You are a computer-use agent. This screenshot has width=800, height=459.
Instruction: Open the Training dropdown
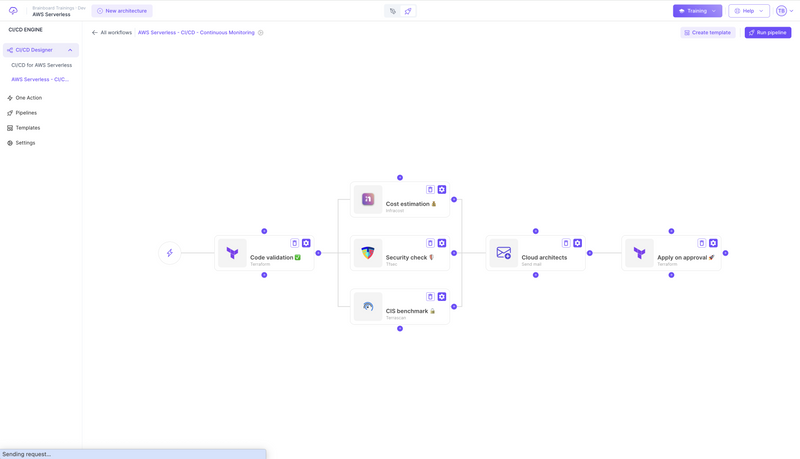(697, 11)
